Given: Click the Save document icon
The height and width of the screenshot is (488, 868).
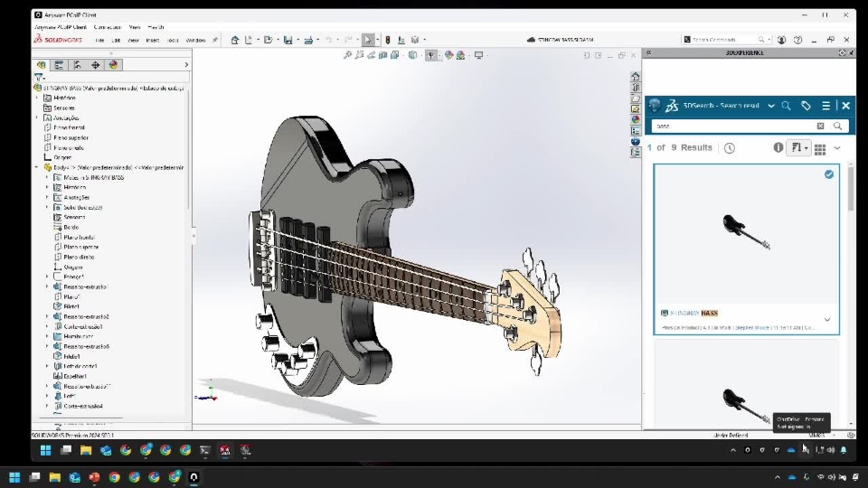Looking at the screenshot, I should (288, 40).
